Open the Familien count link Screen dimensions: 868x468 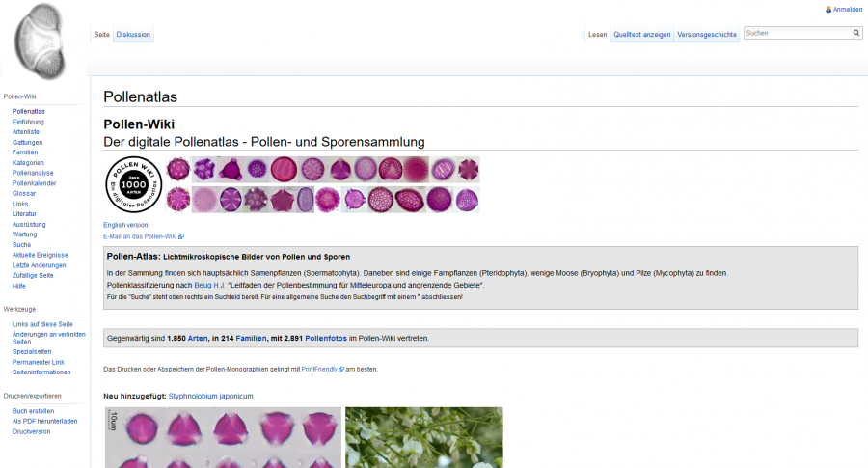(251, 338)
